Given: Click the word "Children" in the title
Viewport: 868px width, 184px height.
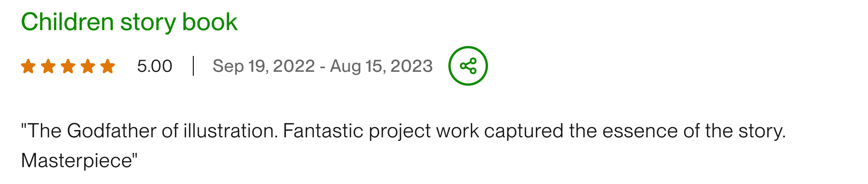Looking at the screenshot, I should 67,22.
